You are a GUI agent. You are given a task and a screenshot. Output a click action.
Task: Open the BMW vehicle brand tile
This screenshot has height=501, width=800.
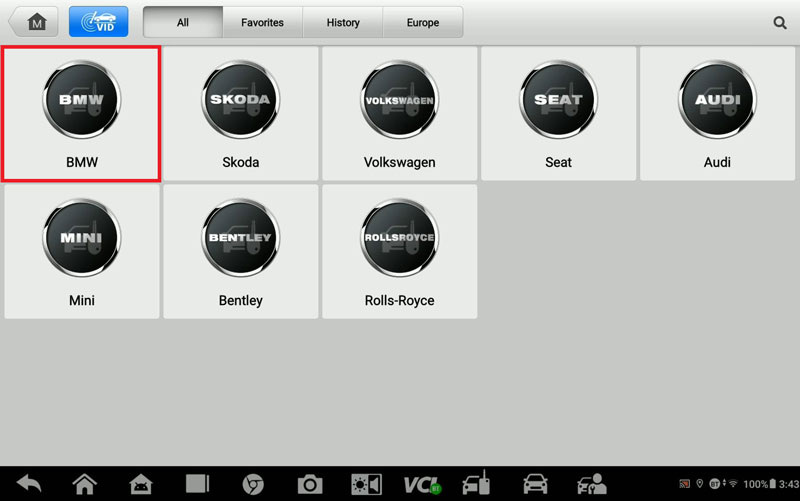click(x=82, y=113)
